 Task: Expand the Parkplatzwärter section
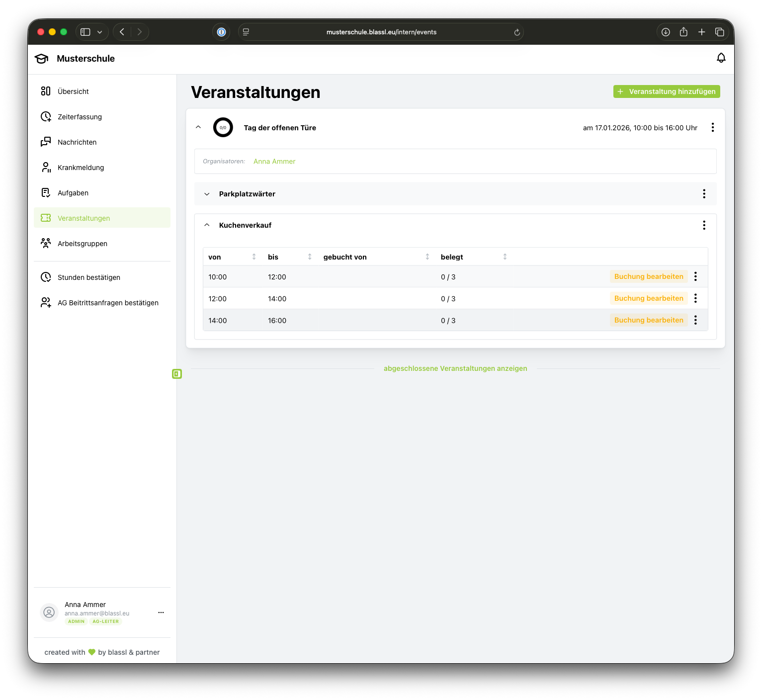[207, 194]
